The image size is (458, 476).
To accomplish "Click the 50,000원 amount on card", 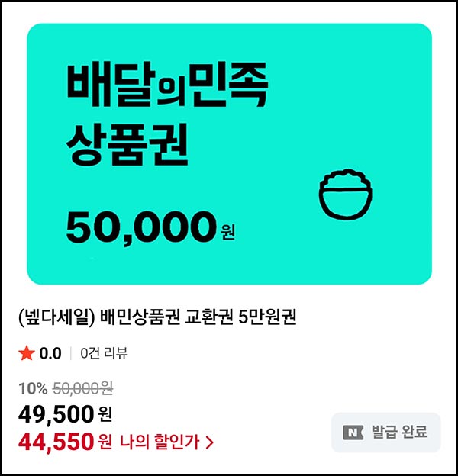I will 149,227.
